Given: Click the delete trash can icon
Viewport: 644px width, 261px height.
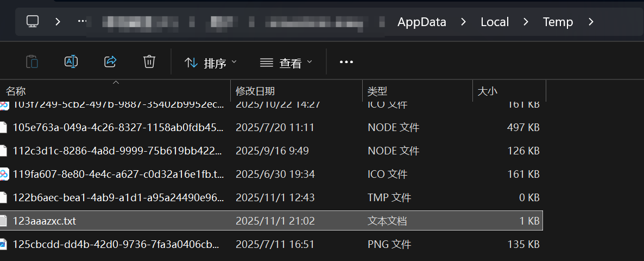Looking at the screenshot, I should 149,62.
